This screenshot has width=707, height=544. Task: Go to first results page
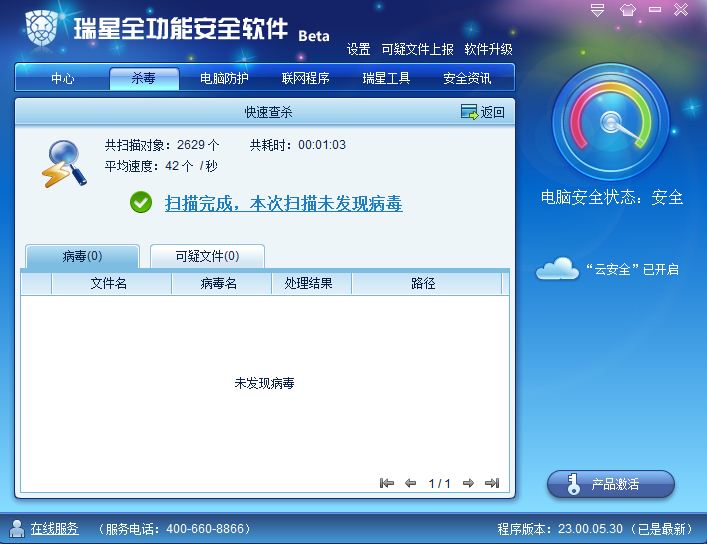click(386, 483)
